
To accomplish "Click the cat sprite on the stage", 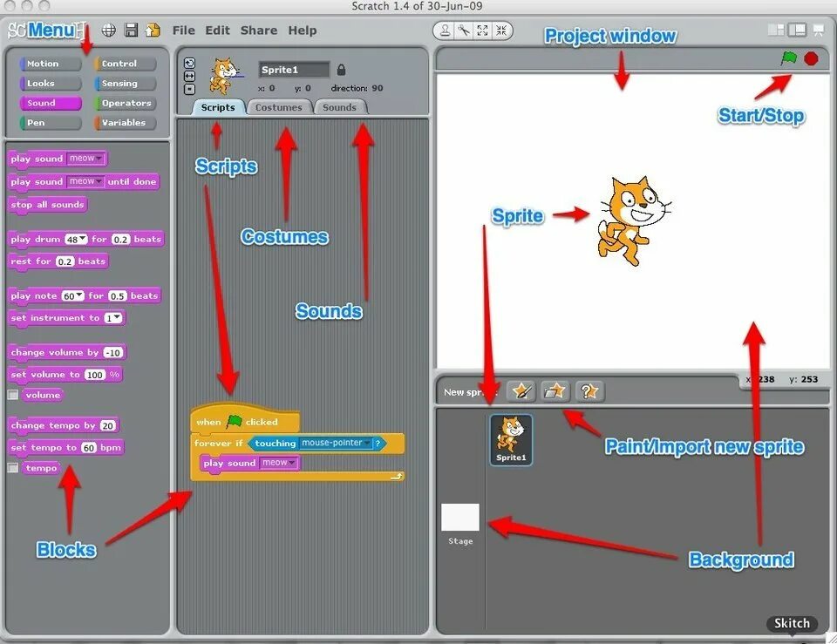I will click(633, 220).
